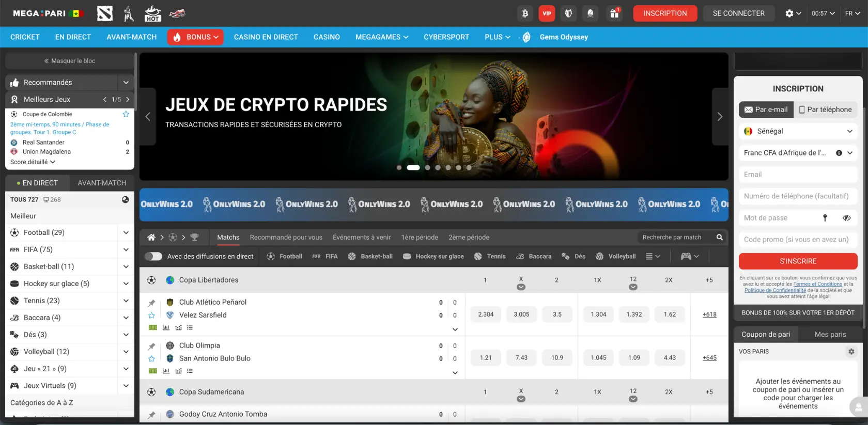Go to home icon in breadcrumb
This screenshot has width=868, height=425.
[x=151, y=238]
